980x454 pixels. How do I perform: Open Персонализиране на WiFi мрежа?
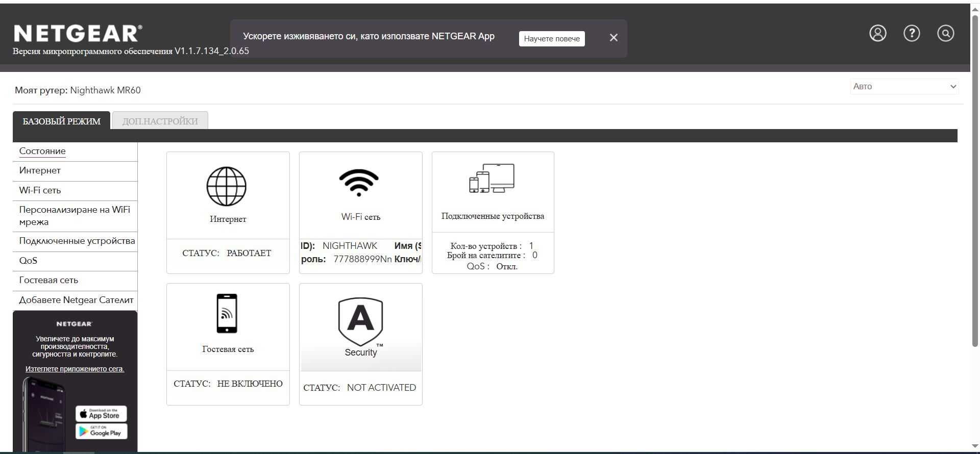pyautogui.click(x=75, y=216)
